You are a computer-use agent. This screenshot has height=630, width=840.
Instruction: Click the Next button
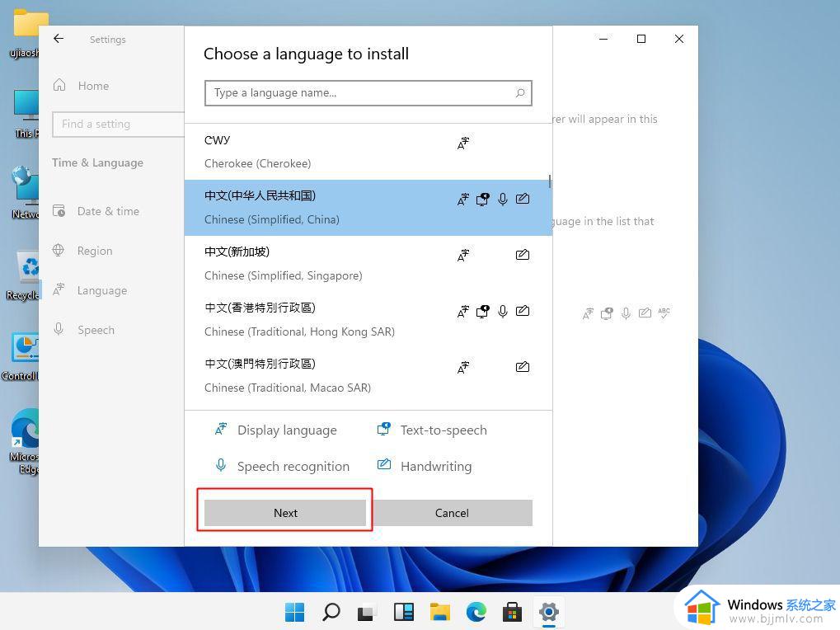click(285, 513)
